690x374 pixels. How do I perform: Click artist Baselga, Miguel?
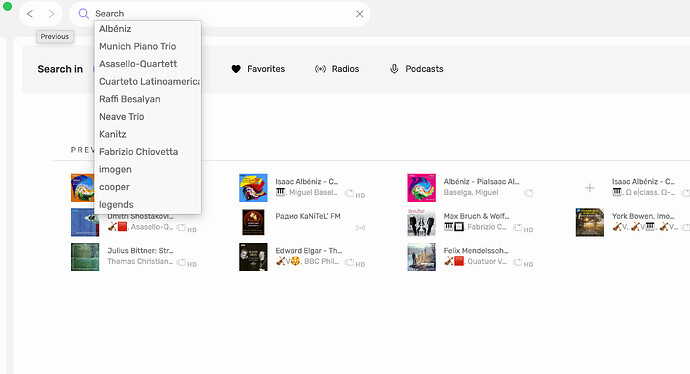[471, 192]
